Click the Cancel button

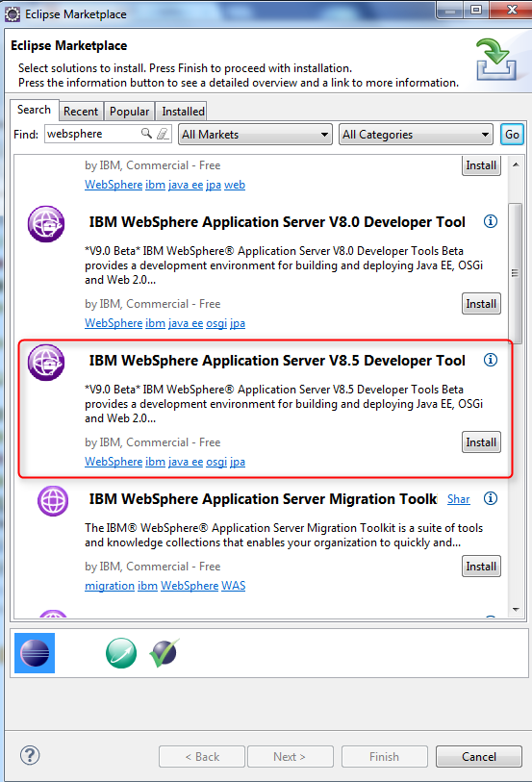pos(479,757)
